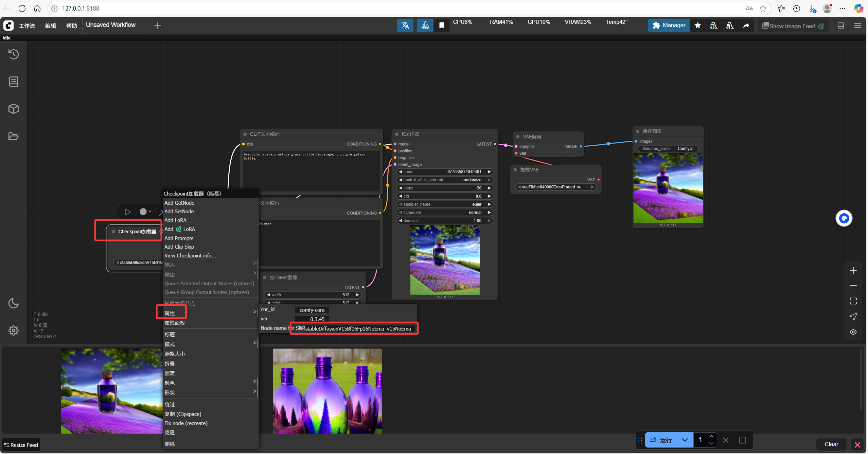This screenshot has height=454, width=868.
Task: Expand the run button dropdown arrow
Action: (685, 440)
